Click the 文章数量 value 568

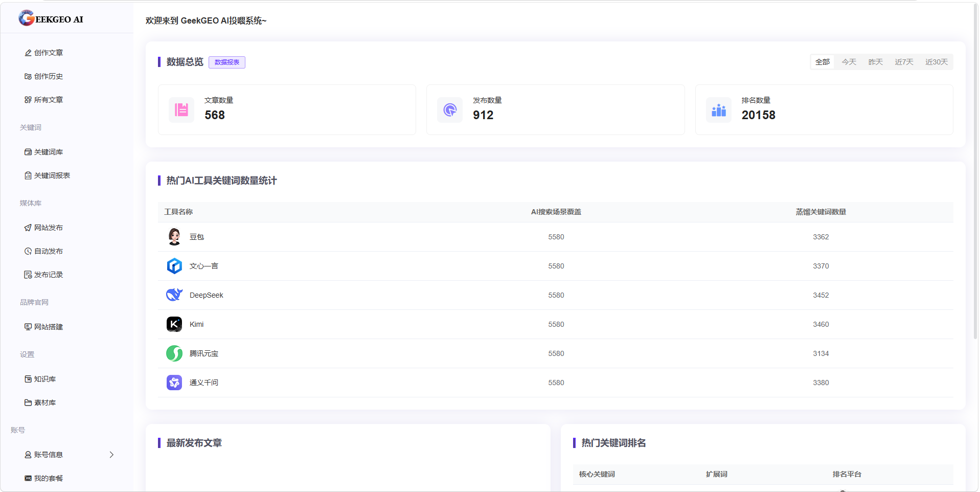(x=215, y=115)
